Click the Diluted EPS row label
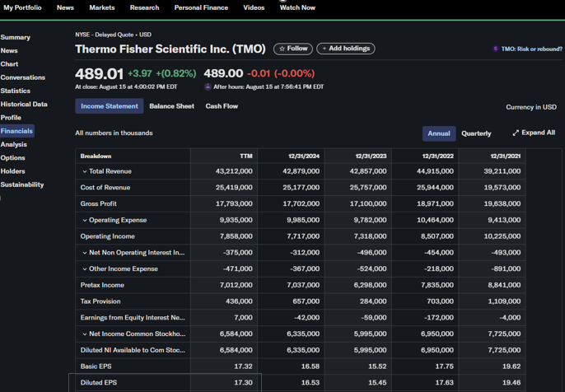The height and width of the screenshot is (392, 565). 99,383
